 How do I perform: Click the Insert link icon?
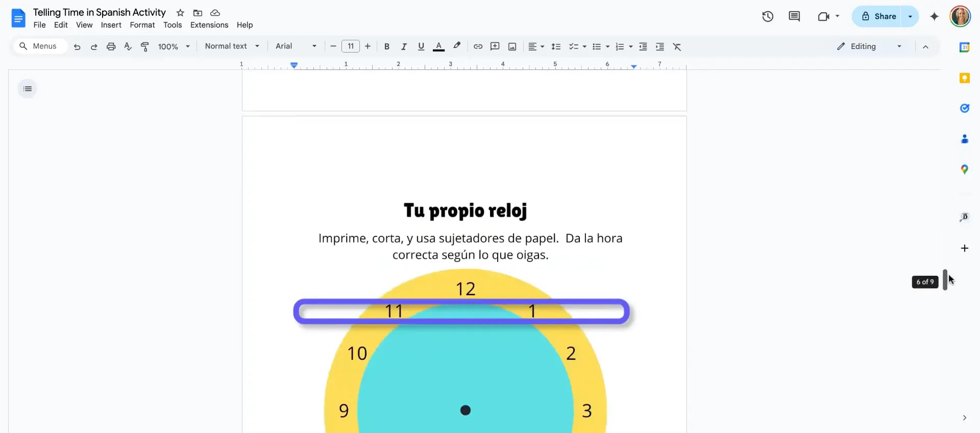click(x=478, y=46)
